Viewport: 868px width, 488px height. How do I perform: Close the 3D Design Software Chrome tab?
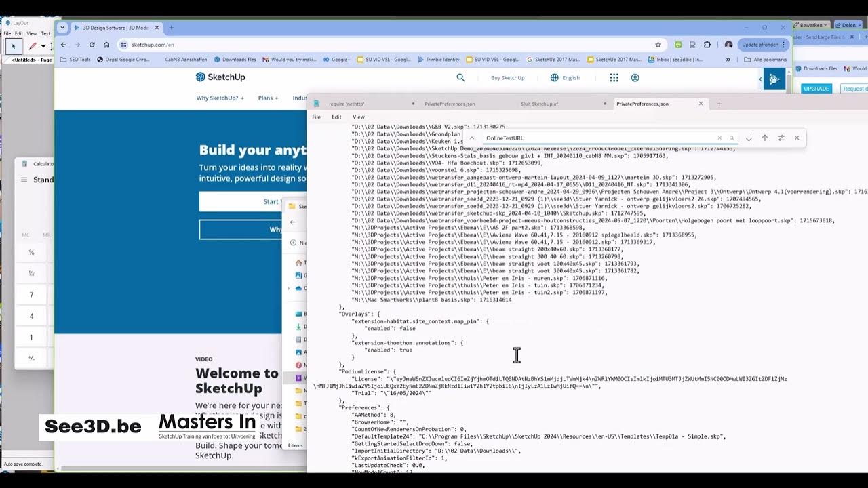click(157, 28)
